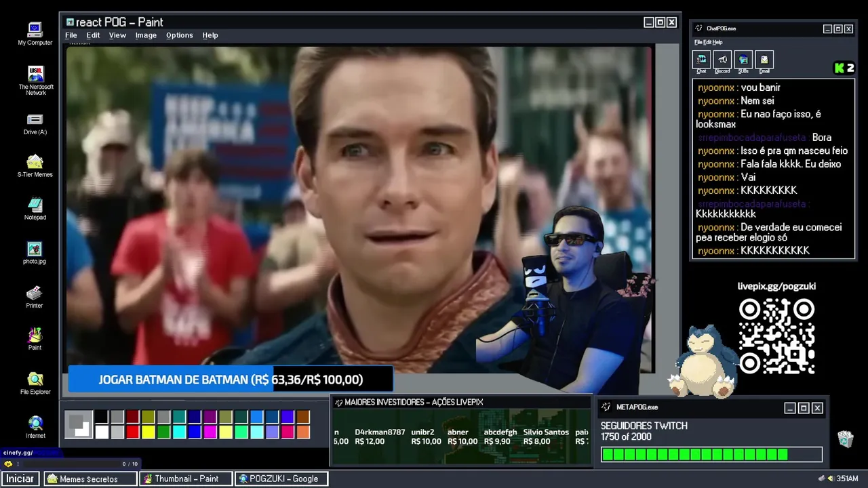The height and width of the screenshot is (488, 868).
Task: Open the Options menu in Paint
Action: pos(180,35)
